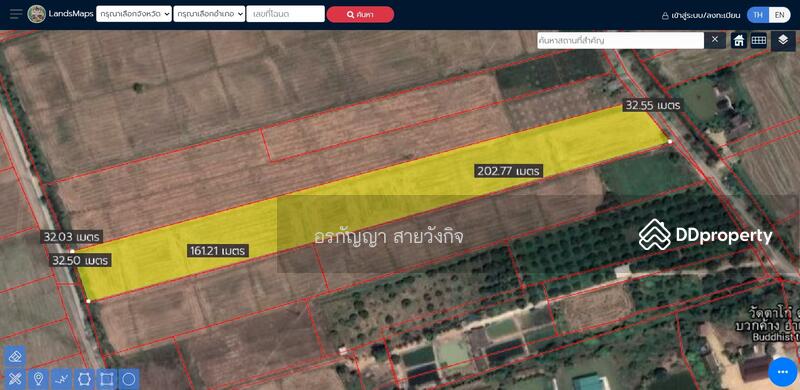The height and width of the screenshot is (390, 800).
Task: Select the crossed ruler and pencil tool
Action: pyautogui.click(x=15, y=379)
